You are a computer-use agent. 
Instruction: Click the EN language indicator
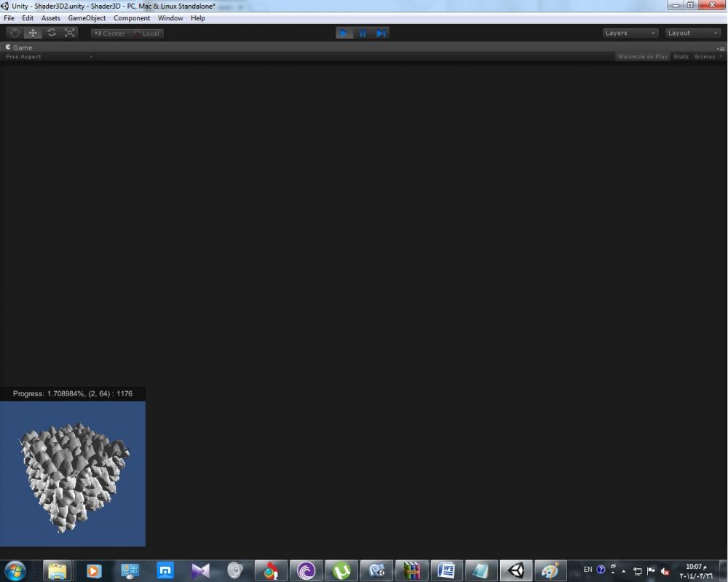click(x=587, y=570)
